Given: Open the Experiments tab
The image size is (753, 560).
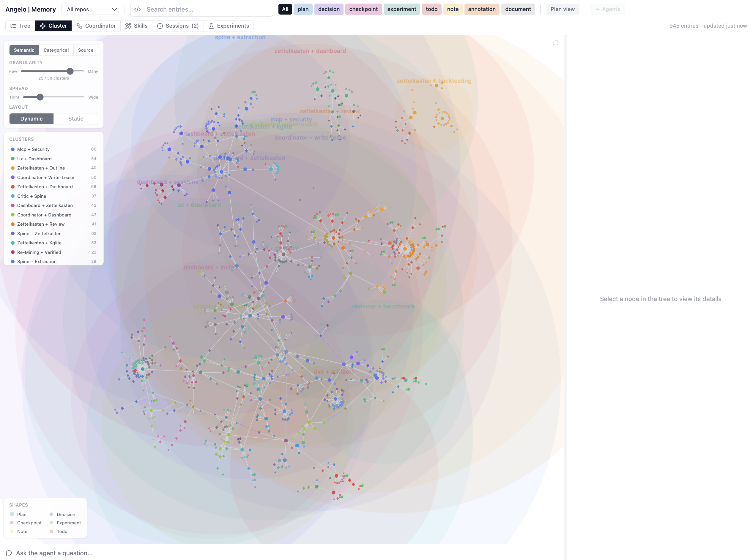Looking at the screenshot, I should pos(229,26).
